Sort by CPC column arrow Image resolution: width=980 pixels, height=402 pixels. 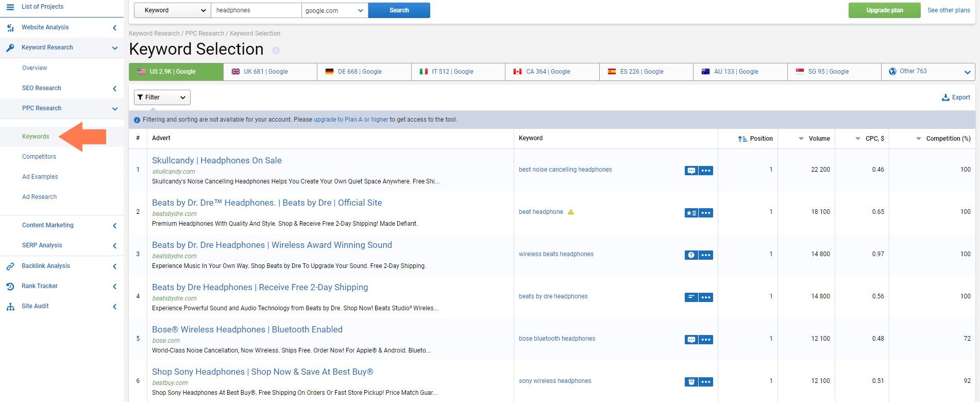click(x=858, y=139)
